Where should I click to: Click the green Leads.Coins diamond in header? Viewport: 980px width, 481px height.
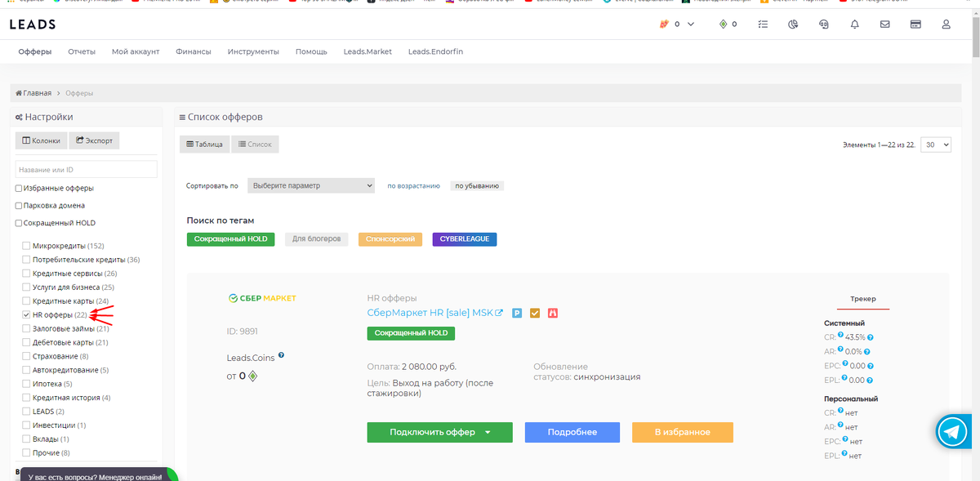(x=724, y=24)
